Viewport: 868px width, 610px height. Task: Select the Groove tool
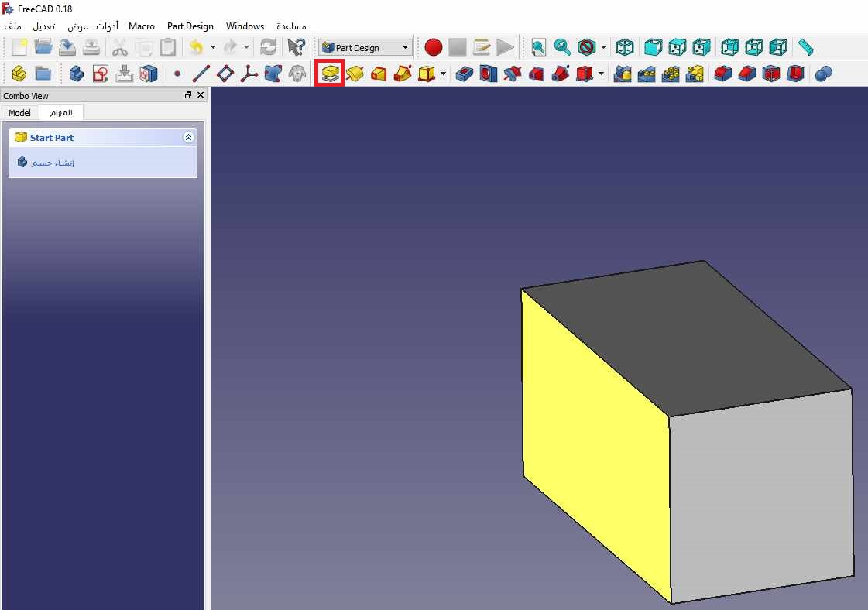point(512,73)
